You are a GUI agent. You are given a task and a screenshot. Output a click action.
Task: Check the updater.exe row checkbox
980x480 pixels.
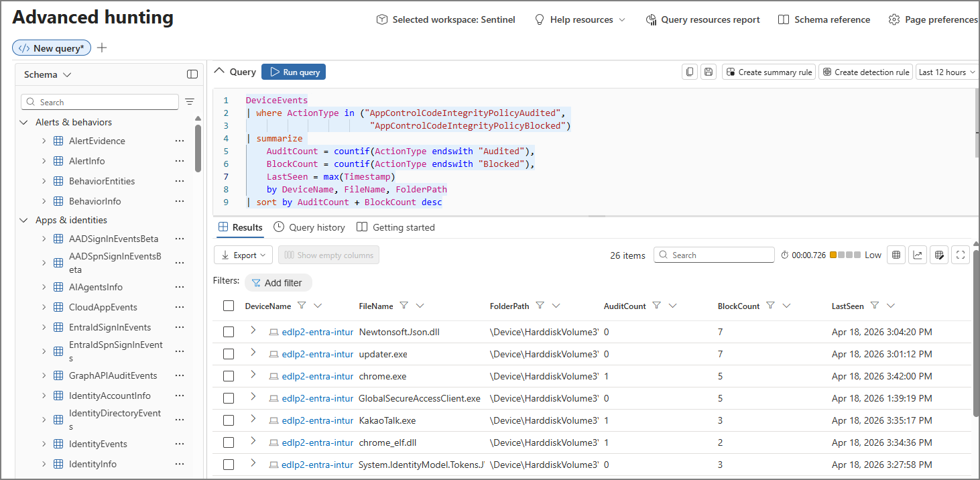click(x=229, y=354)
